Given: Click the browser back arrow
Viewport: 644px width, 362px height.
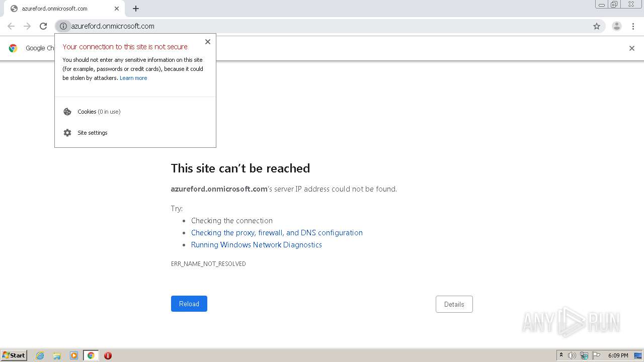Looking at the screenshot, I should tap(11, 26).
